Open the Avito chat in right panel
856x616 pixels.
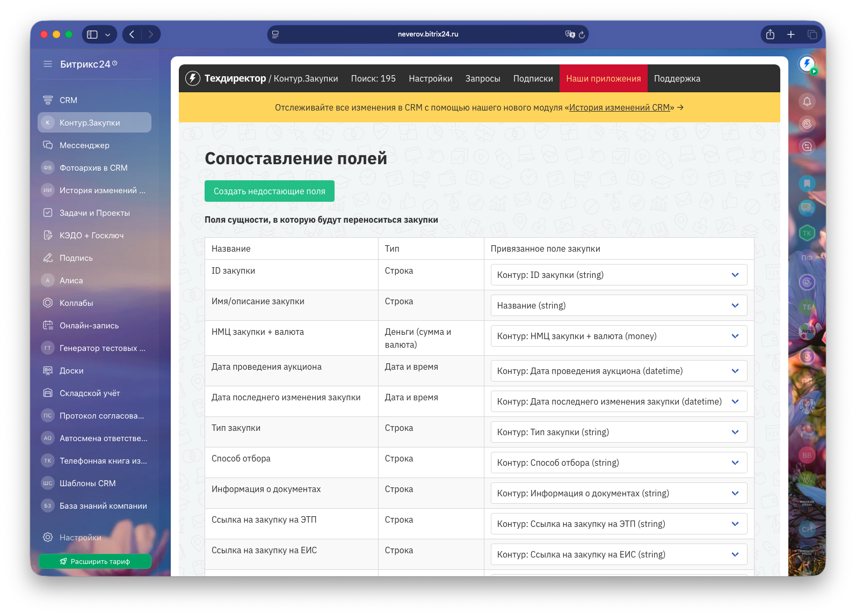click(x=807, y=331)
